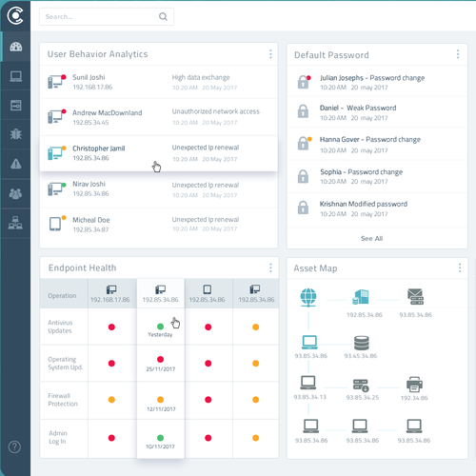Open Asset Map panel options menu
Image resolution: width=476 pixels, height=476 pixels.
coord(460,268)
